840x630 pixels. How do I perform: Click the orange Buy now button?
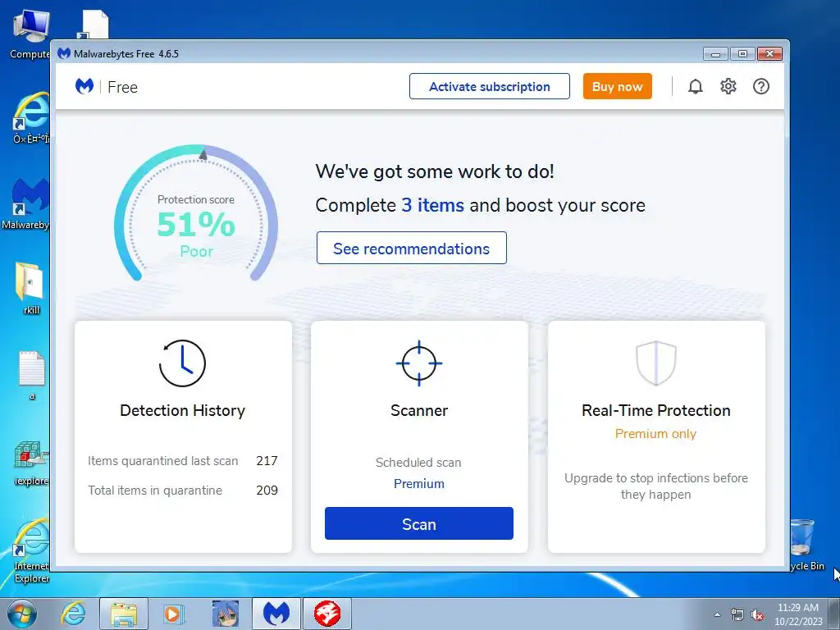point(617,86)
